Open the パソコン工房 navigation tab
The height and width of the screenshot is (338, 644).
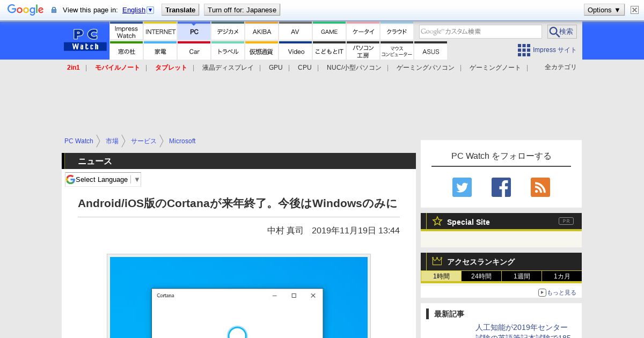pos(363,51)
